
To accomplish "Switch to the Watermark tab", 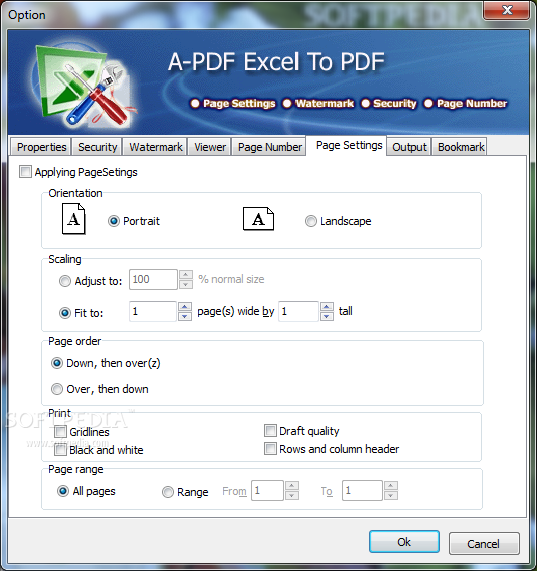I will coord(155,147).
